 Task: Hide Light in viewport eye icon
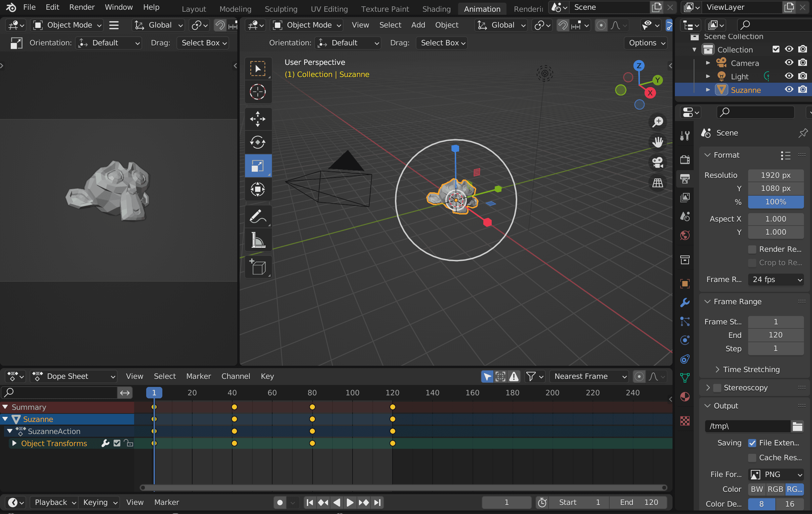789,76
